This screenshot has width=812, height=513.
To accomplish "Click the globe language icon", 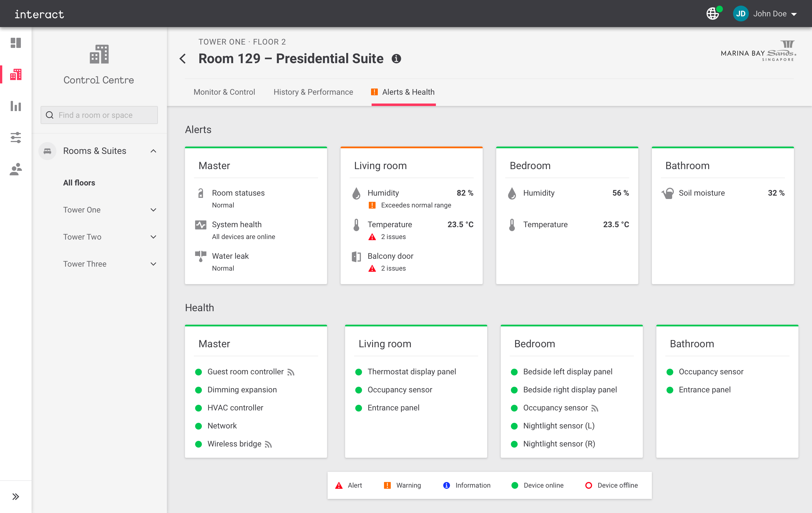I will click(712, 14).
